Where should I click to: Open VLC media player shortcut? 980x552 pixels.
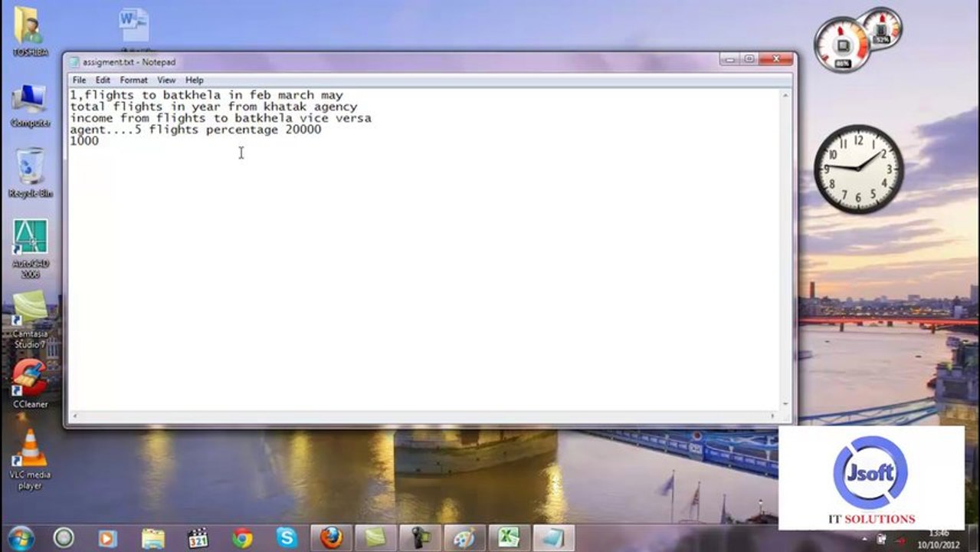click(x=30, y=459)
